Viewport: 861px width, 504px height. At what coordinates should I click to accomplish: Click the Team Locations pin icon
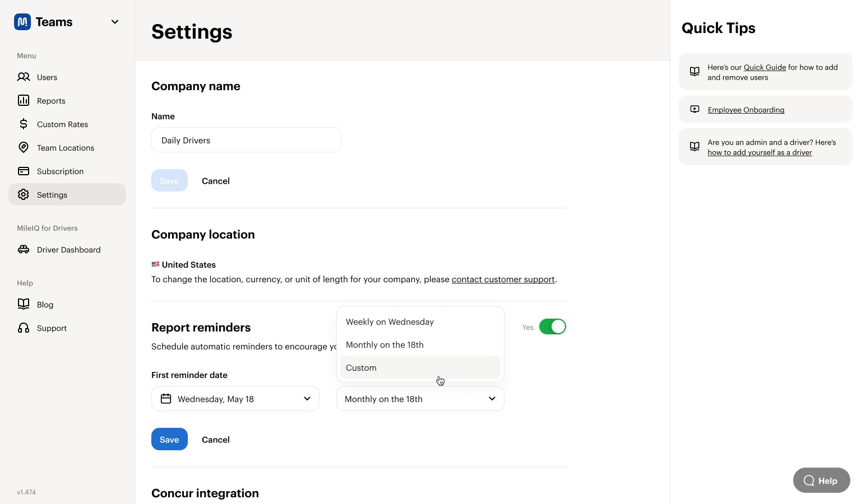click(x=24, y=147)
